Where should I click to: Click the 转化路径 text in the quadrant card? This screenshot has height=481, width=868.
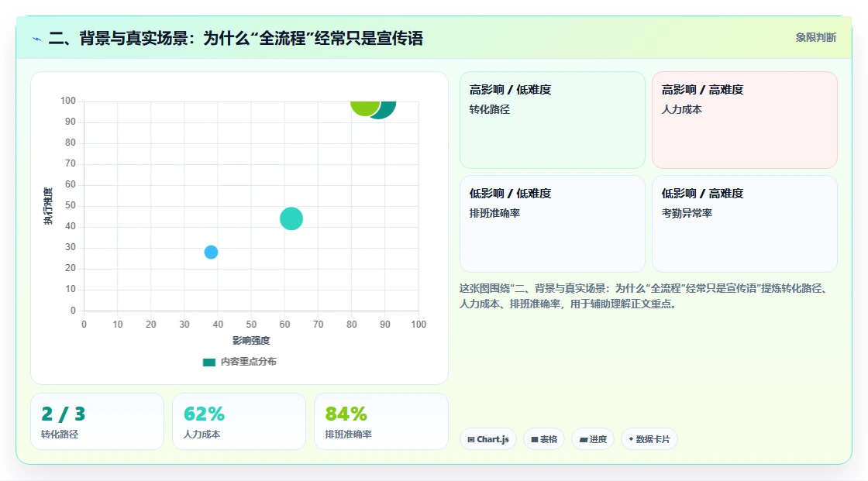489,109
